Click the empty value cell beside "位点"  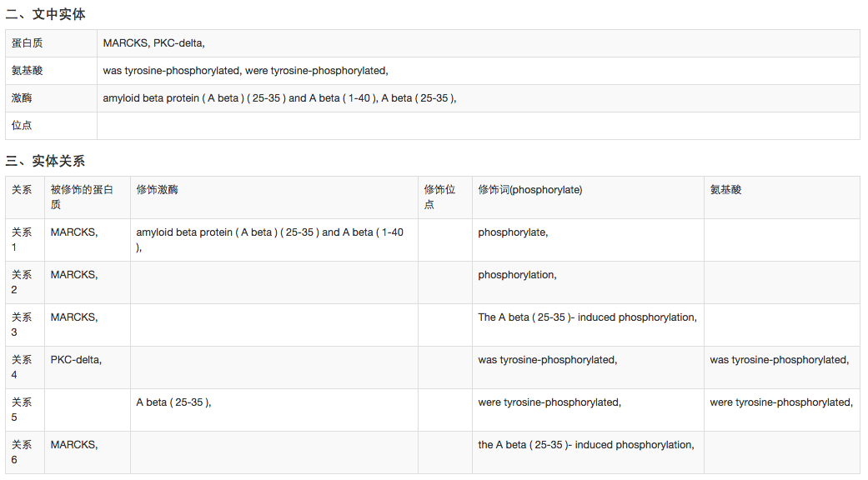(x=478, y=126)
